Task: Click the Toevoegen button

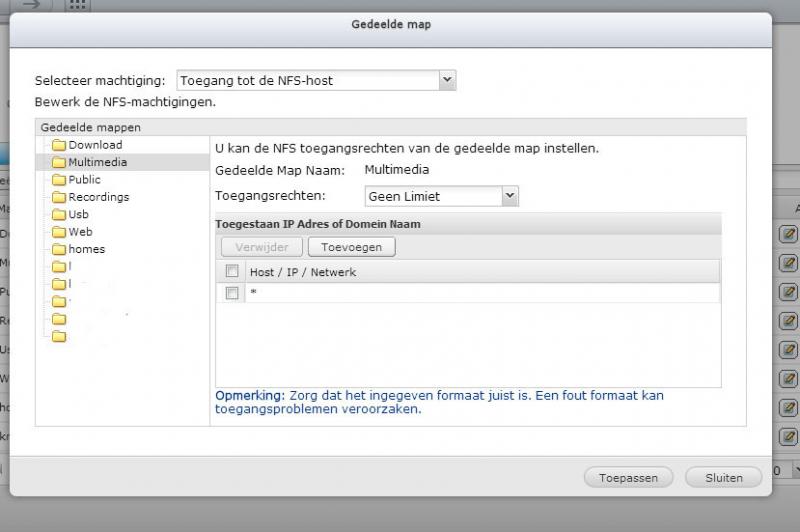Action: (352, 247)
